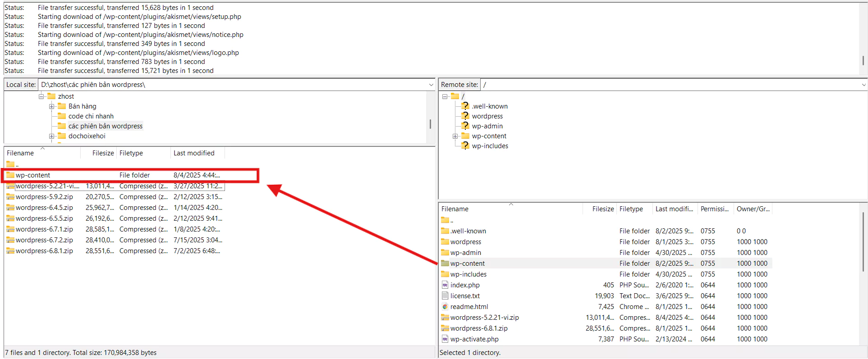Click log line about setup.php download
868x359 pixels.
(x=139, y=17)
